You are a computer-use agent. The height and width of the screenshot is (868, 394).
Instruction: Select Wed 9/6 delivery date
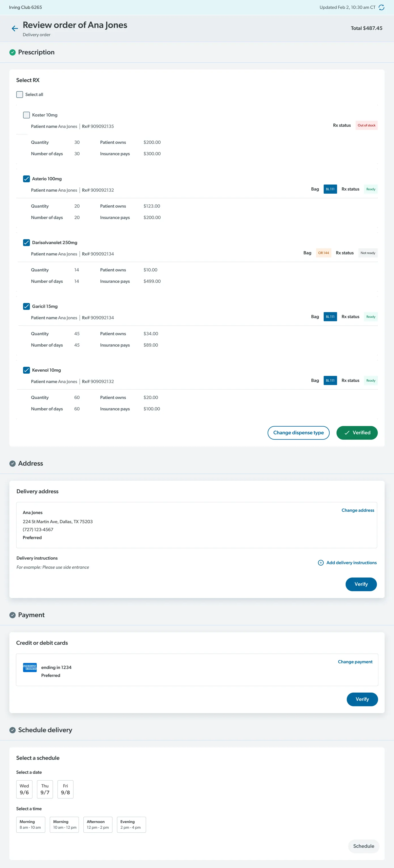click(24, 789)
